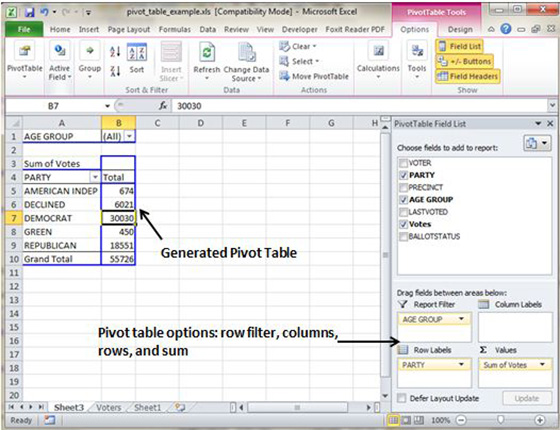Toggle the Field List button
Image resolution: width=560 pixels, height=430 pixels.
coord(459,46)
